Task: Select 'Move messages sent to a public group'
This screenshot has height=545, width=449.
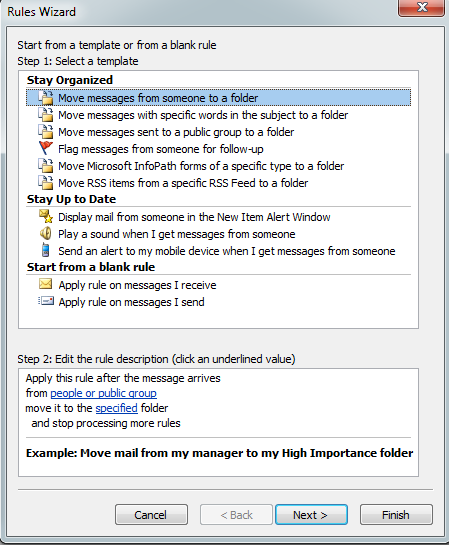Action: 176,132
